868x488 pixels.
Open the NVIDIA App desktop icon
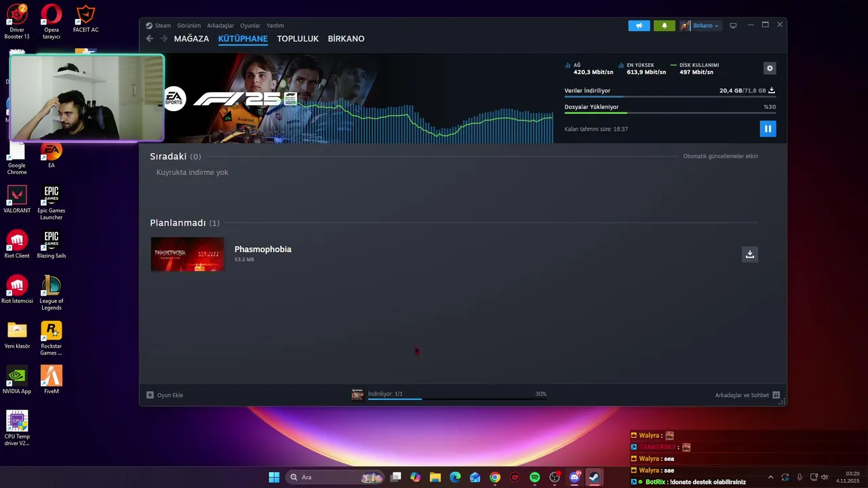pyautogui.click(x=17, y=380)
